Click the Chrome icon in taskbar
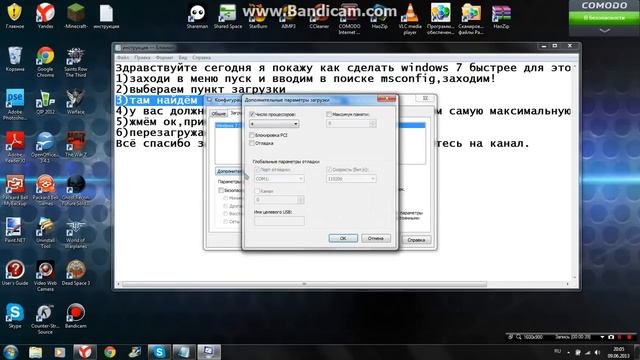Image resolution: width=640 pixels, height=360 pixels. (109, 352)
